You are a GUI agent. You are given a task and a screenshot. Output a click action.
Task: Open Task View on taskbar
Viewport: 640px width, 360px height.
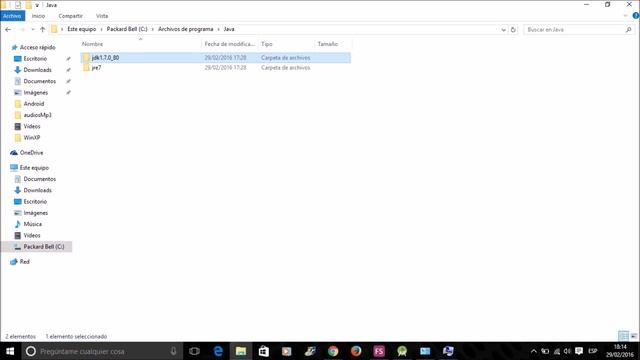point(195,351)
